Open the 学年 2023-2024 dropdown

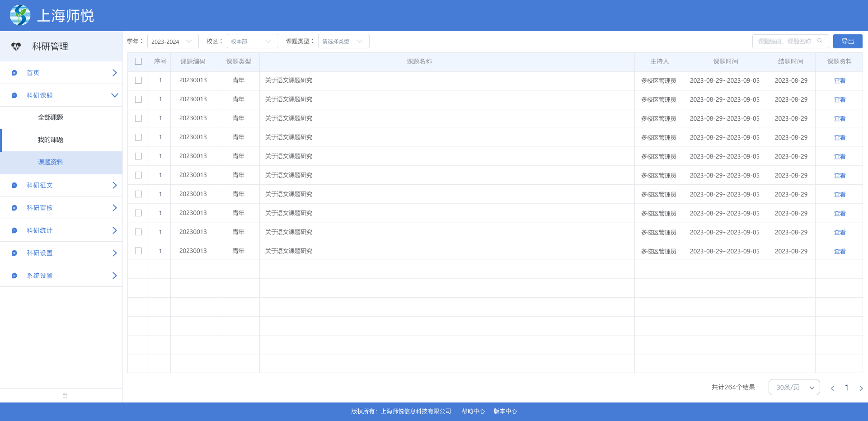point(173,42)
